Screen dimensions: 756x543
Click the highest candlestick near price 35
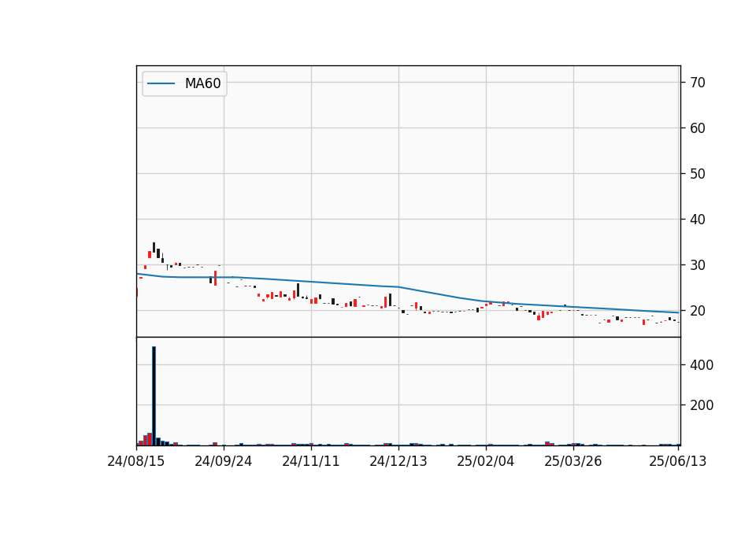pyautogui.click(x=154, y=247)
